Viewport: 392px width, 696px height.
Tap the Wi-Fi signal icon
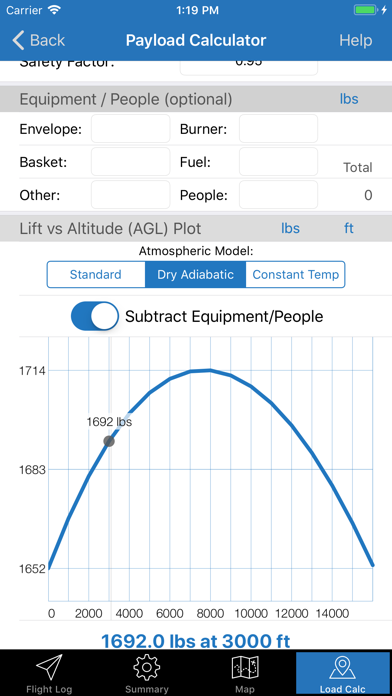(x=55, y=10)
